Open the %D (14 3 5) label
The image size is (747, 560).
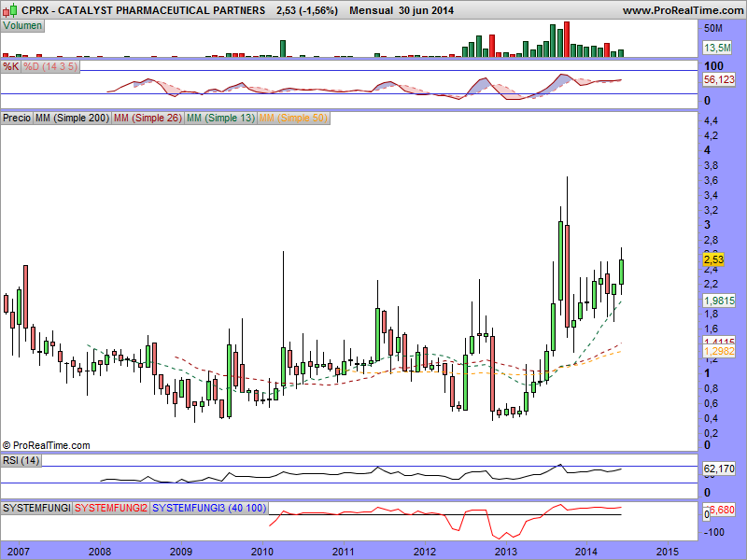[50, 66]
